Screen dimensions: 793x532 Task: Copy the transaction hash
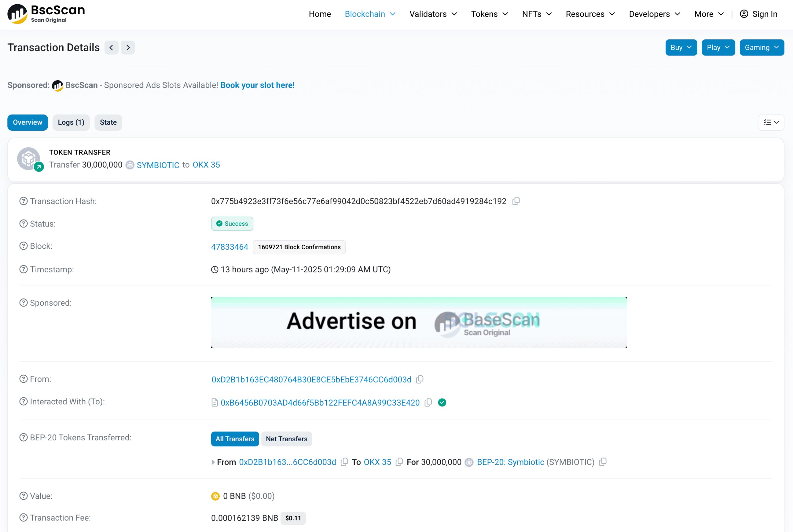pos(516,201)
